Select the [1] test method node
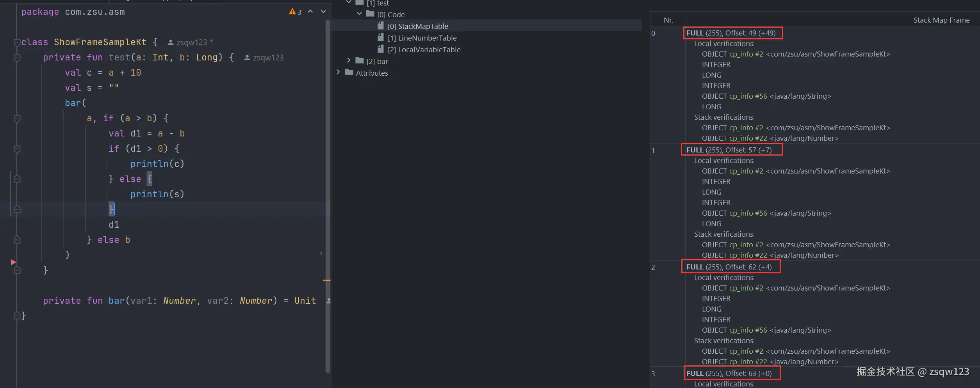 pos(378,3)
